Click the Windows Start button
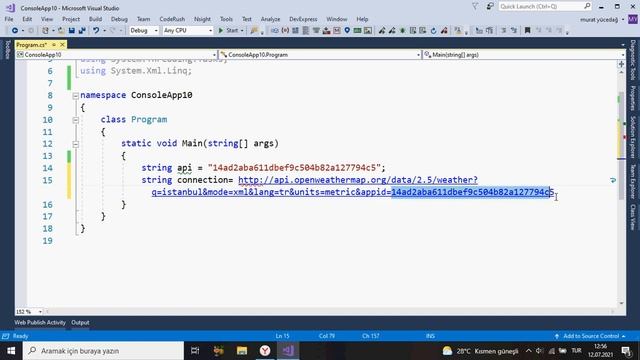Image resolution: width=640 pixels, height=360 pixels. tap(11, 351)
